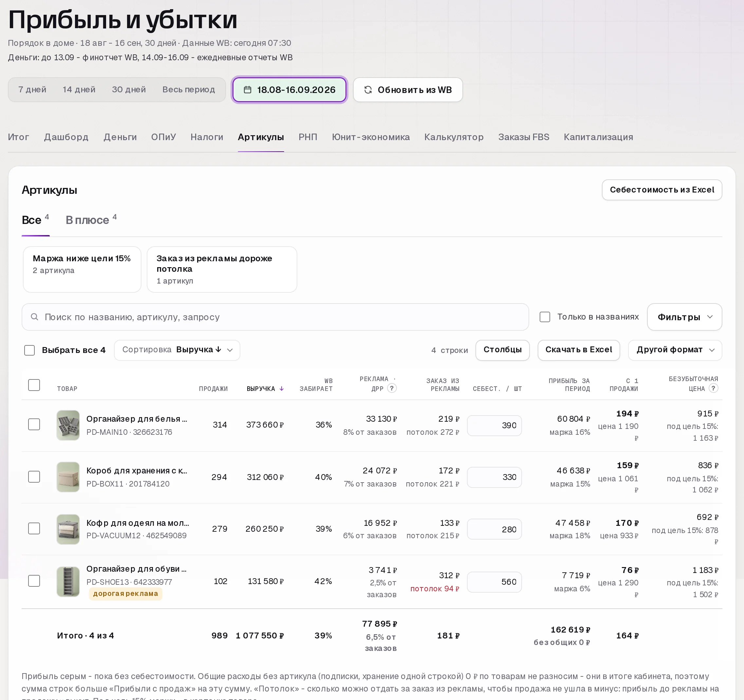Open the Столбцы column settings
The image size is (744, 700).
[x=502, y=350]
